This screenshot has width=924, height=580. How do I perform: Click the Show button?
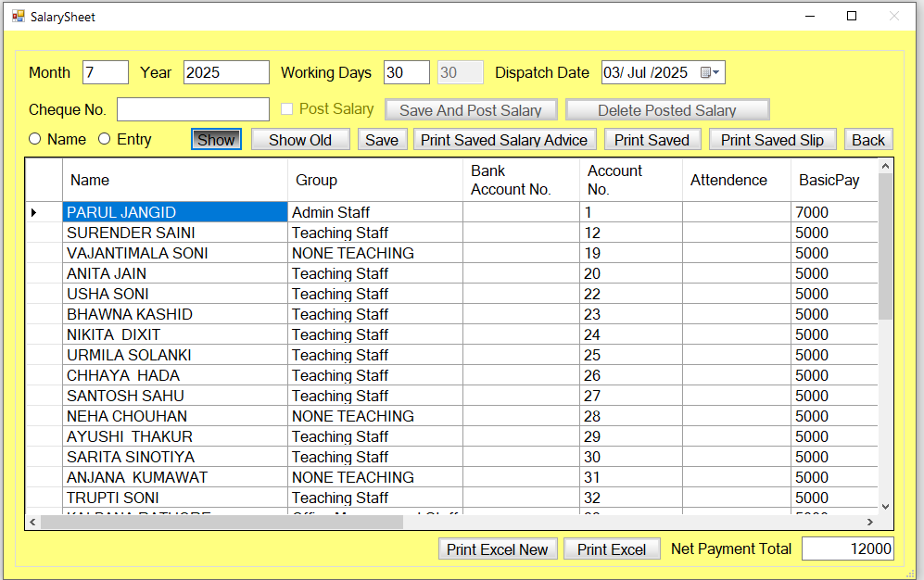pyautogui.click(x=216, y=140)
